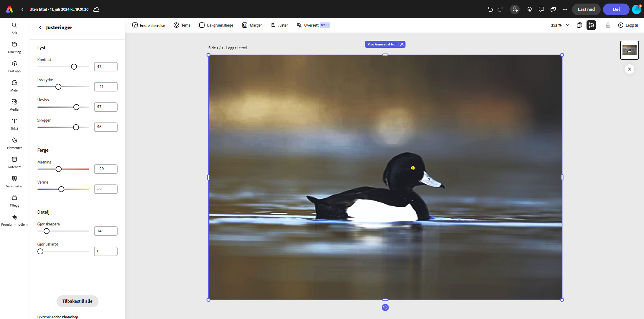Click the Lysstyrke value input field

pos(106,87)
